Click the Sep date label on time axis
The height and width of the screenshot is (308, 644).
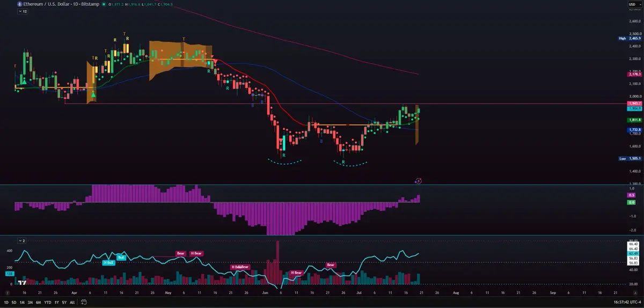(x=553, y=294)
